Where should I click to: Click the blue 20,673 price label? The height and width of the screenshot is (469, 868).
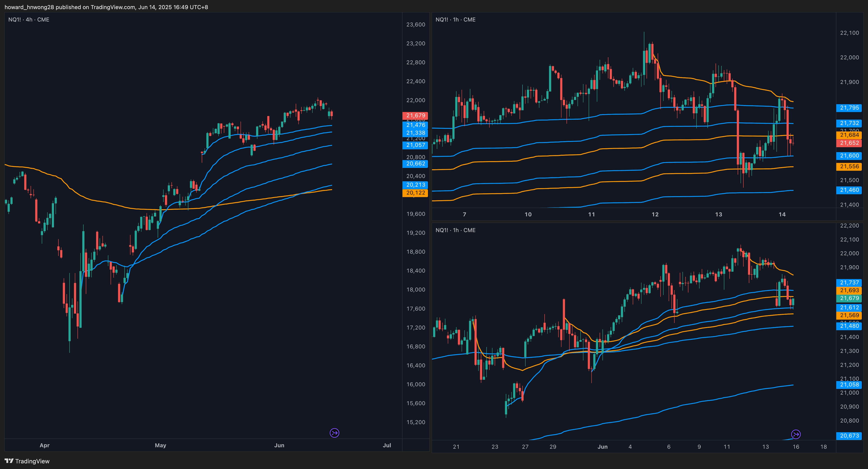click(x=849, y=436)
